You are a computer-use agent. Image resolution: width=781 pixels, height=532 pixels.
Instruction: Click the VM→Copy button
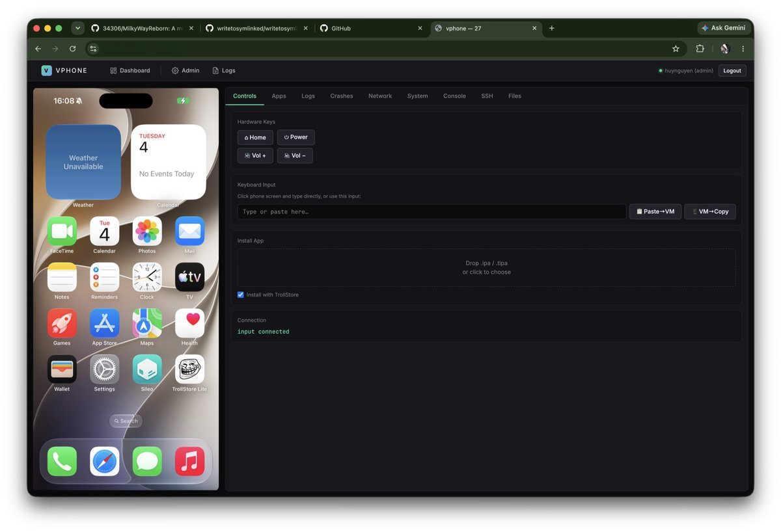[710, 211]
